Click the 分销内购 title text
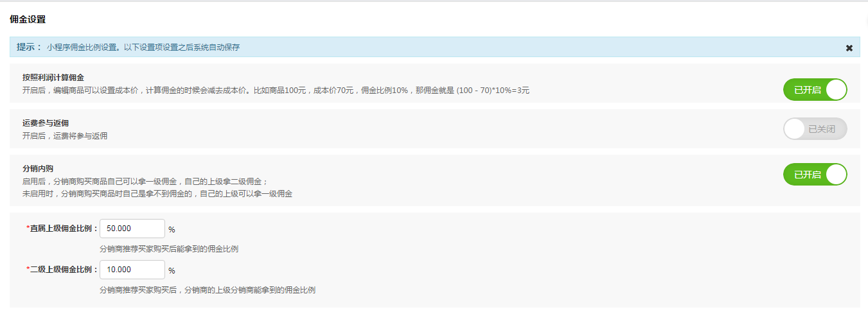 coord(38,169)
